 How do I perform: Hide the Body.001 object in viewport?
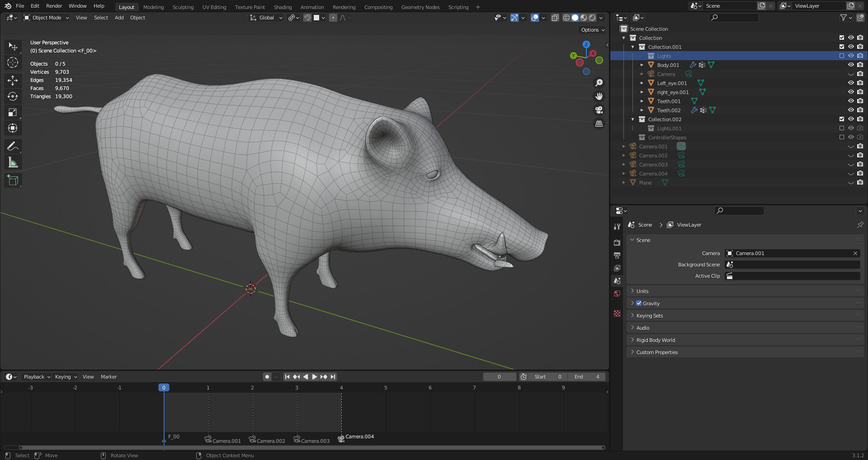tap(851, 65)
